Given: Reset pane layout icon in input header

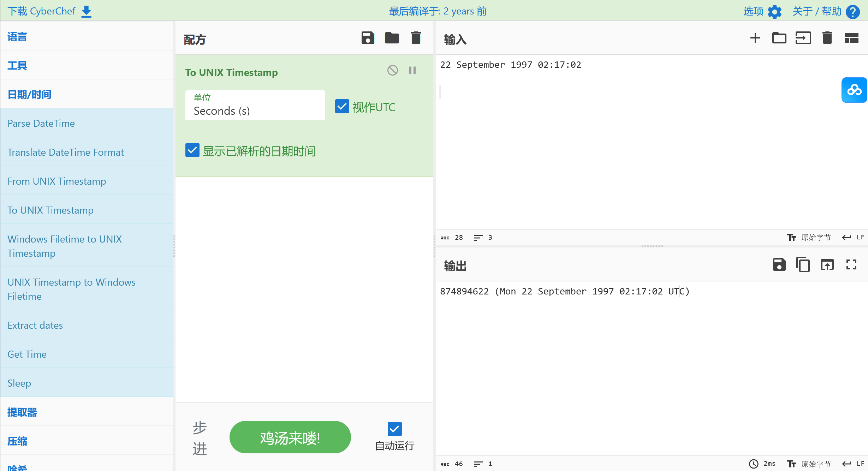Looking at the screenshot, I should click(851, 38).
